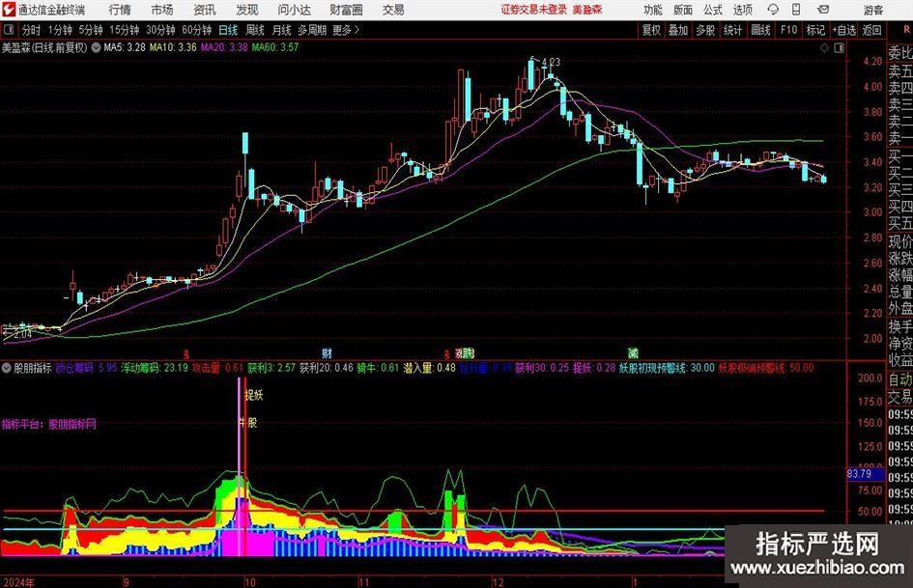Click the diamond icon above the price axis

tap(824, 48)
